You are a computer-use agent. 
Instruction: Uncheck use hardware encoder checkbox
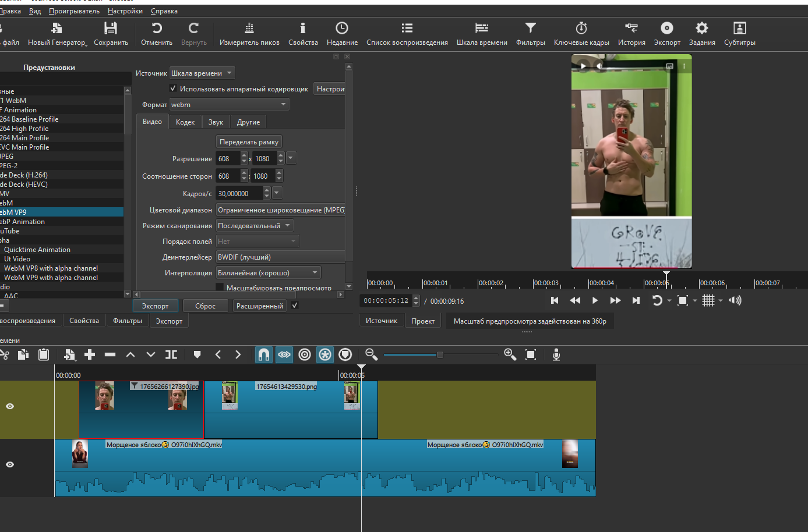coord(173,88)
